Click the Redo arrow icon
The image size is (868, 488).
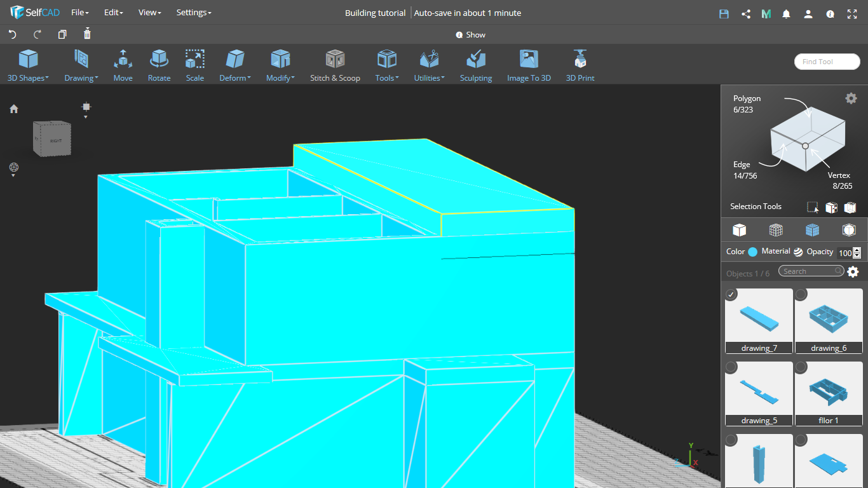point(37,34)
